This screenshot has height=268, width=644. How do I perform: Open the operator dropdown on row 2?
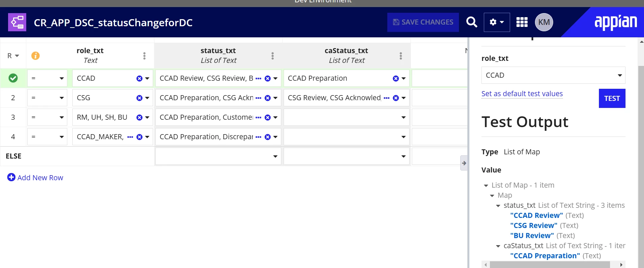[x=47, y=98]
